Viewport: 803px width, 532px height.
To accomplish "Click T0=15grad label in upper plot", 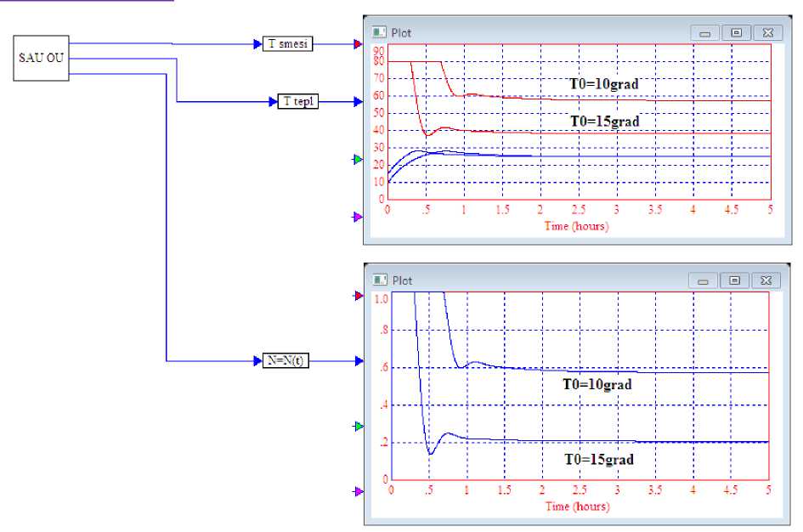I will click(605, 122).
